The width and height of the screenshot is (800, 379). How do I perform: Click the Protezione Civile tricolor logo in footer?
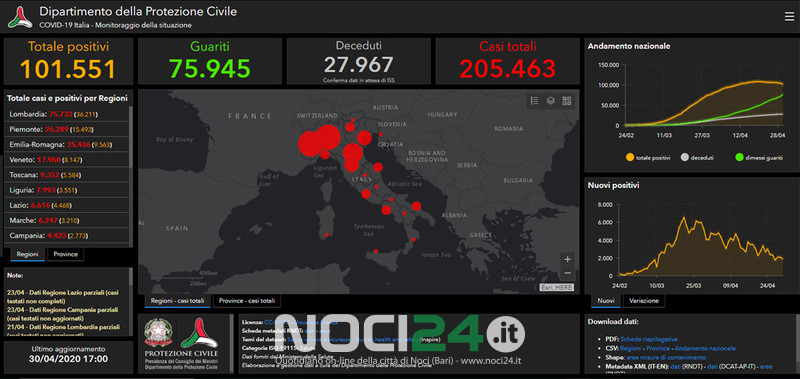coord(199,334)
